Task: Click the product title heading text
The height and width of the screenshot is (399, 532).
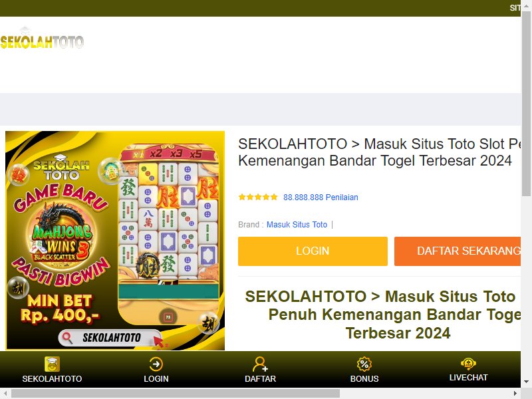Action: tap(379, 152)
